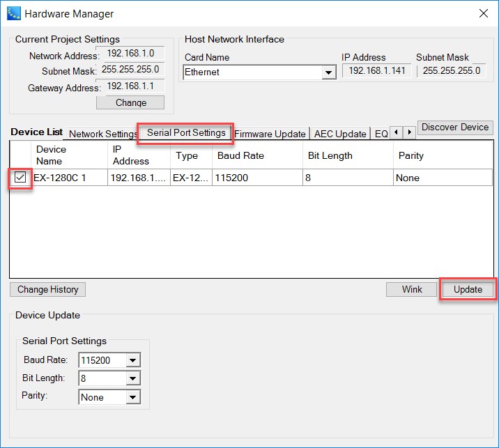
Task: Select the Serial Port Settings tab
Action: [186, 132]
